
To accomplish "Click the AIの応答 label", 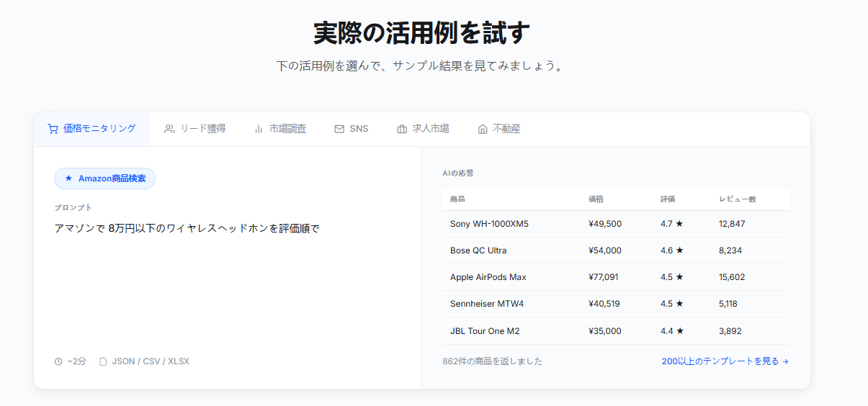I will [458, 173].
